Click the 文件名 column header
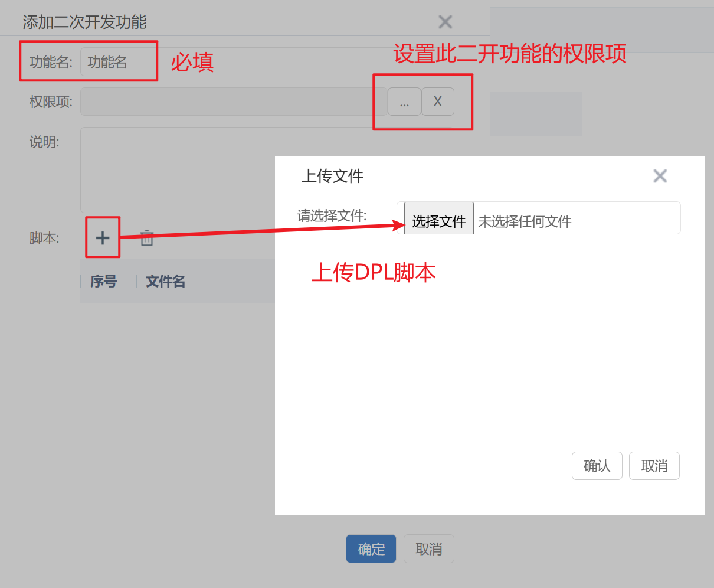714x588 pixels. (165, 282)
